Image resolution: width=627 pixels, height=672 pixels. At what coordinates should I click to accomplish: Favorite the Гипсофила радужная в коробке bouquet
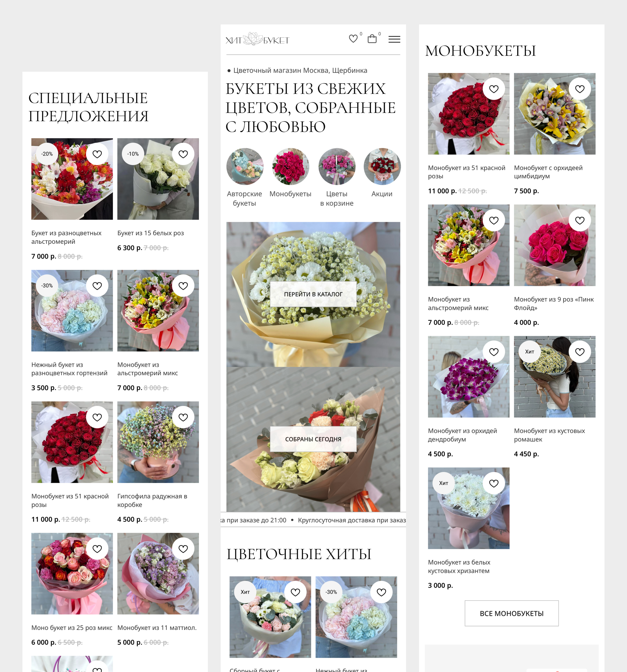click(x=183, y=417)
